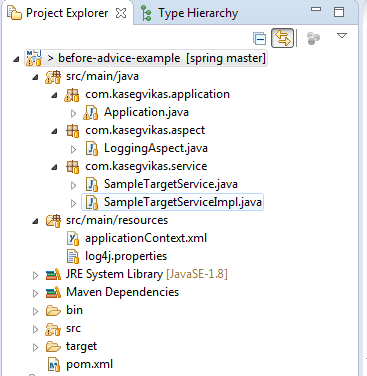Click the Project Explorer tab icon

coord(15,13)
